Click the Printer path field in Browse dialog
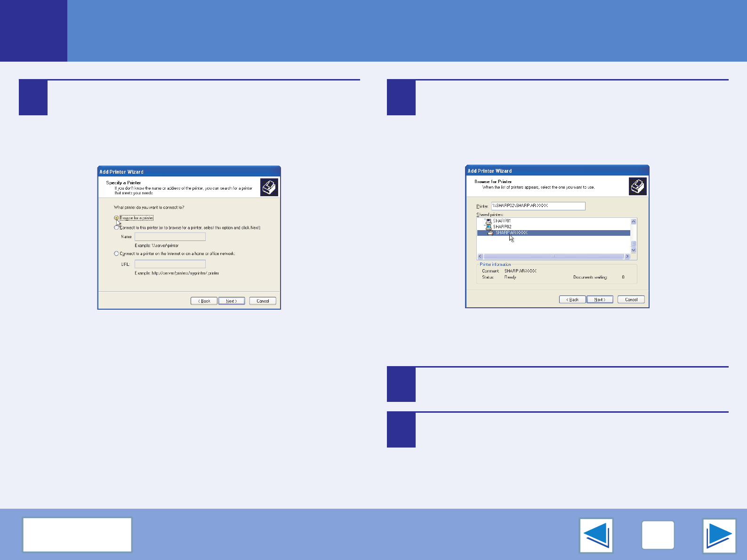The image size is (747, 560). [538, 206]
